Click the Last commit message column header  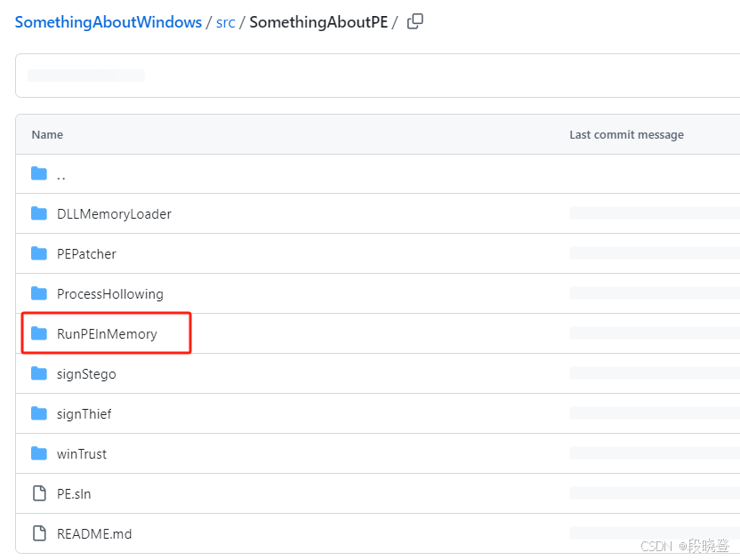626,134
